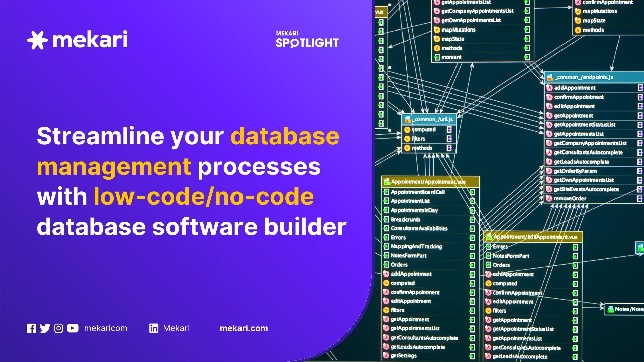Click the arrow icon beside computed in util.js
Image resolution: width=644 pixels, height=362 pixels.
[x=449, y=130]
